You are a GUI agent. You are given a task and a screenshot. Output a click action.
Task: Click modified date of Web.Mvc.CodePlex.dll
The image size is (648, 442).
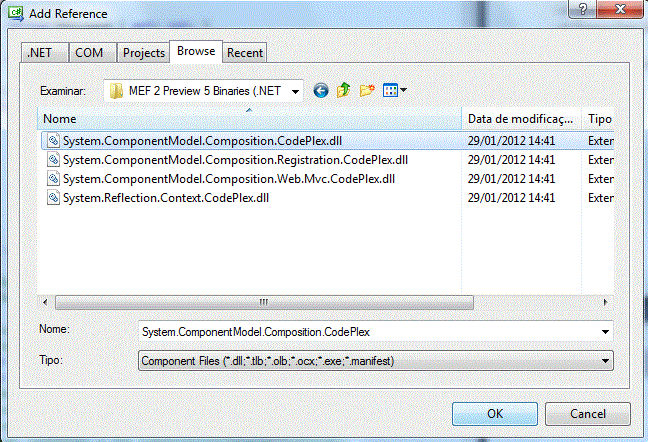[511, 179]
